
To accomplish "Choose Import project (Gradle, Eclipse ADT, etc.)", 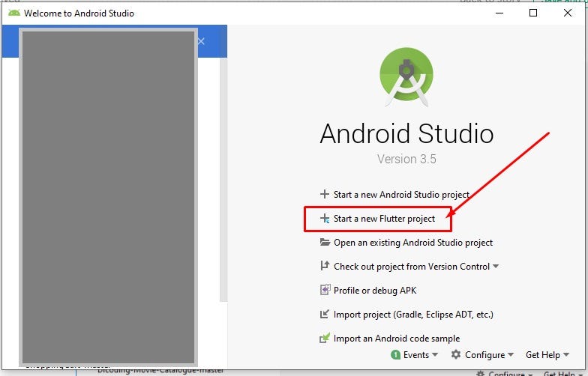I will 413,315.
